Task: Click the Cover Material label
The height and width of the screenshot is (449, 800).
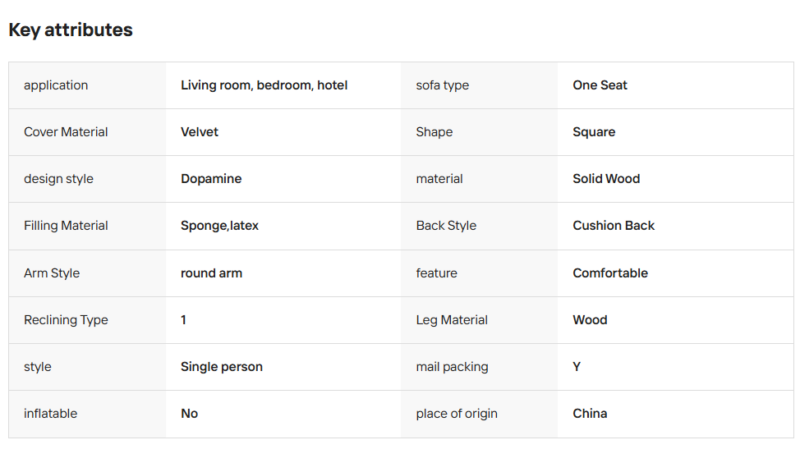Action: coord(66,132)
